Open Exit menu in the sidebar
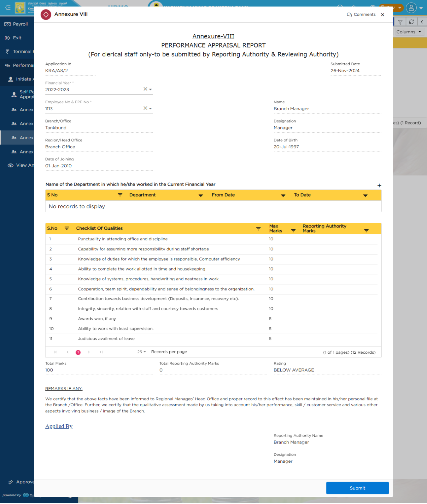Screen dimensions: 427x504 click(x=17, y=38)
